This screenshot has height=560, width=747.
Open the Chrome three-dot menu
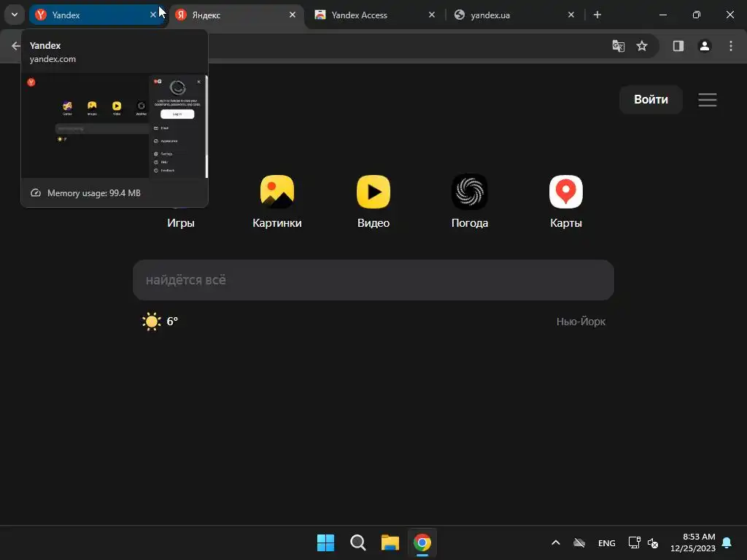pyautogui.click(x=731, y=46)
